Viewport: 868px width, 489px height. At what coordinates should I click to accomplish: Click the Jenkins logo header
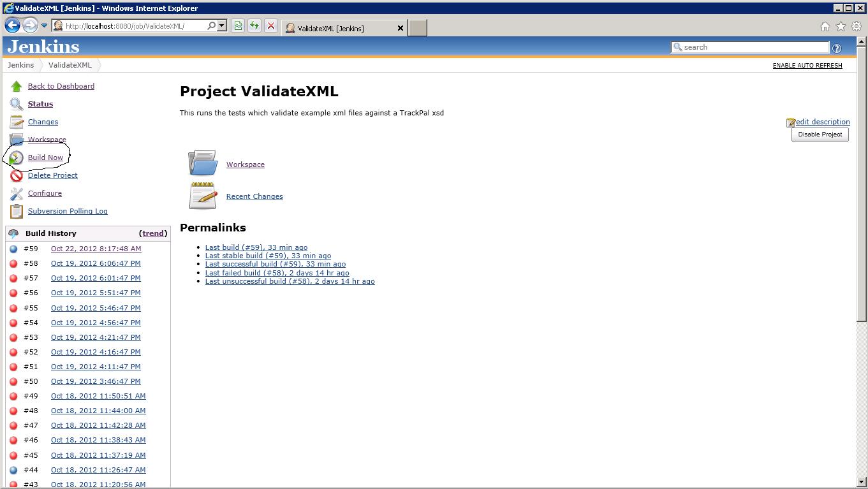click(x=43, y=47)
